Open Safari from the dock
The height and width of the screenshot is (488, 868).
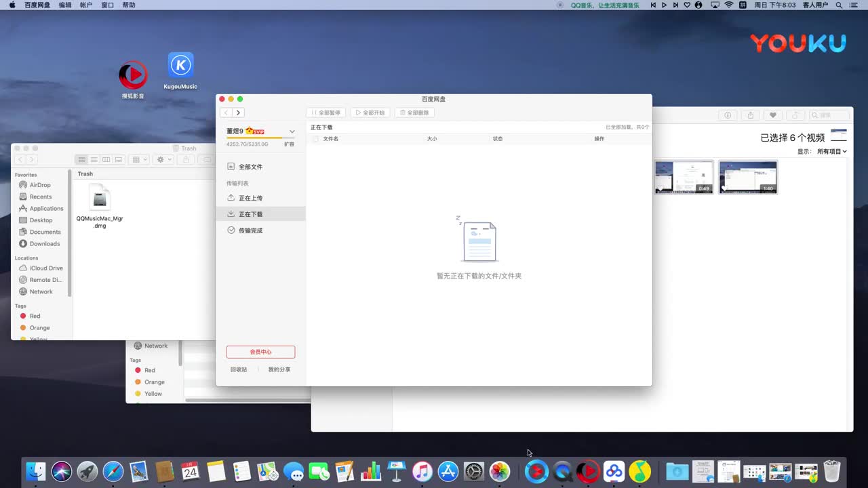click(x=113, y=471)
